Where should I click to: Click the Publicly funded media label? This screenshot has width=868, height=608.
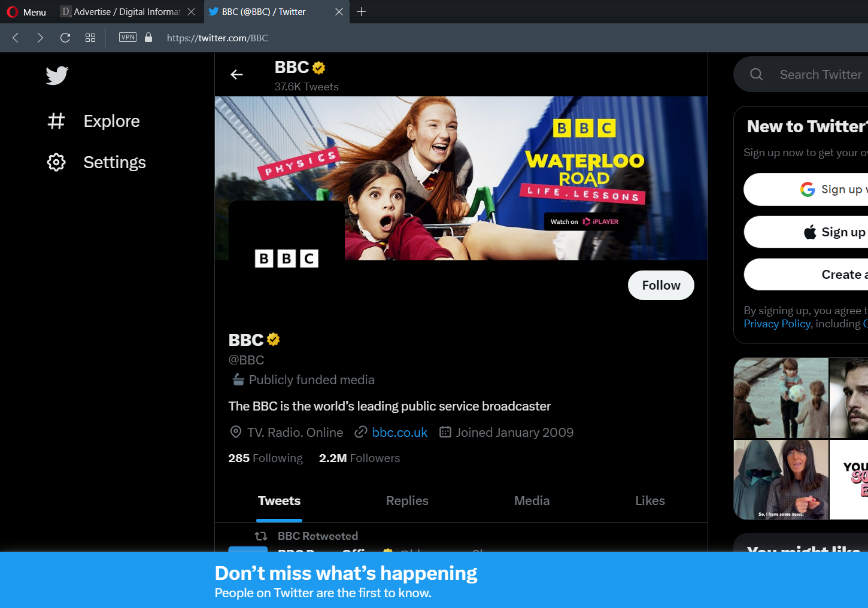click(312, 380)
